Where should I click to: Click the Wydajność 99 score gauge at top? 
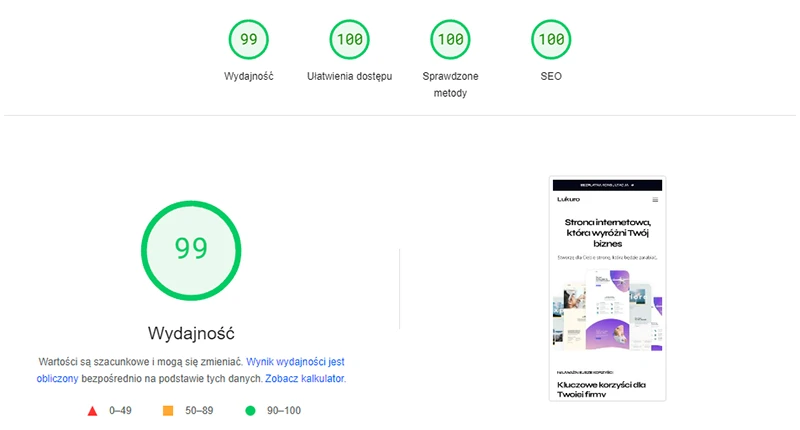click(249, 40)
